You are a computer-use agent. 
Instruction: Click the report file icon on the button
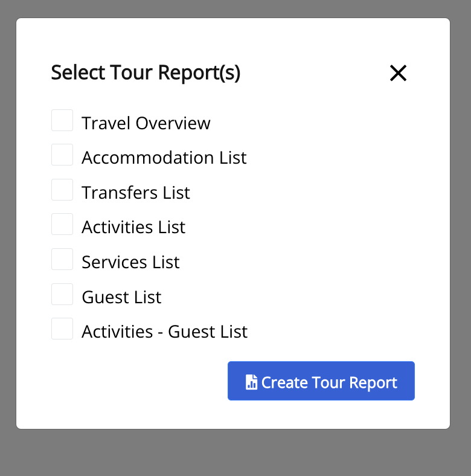251,382
